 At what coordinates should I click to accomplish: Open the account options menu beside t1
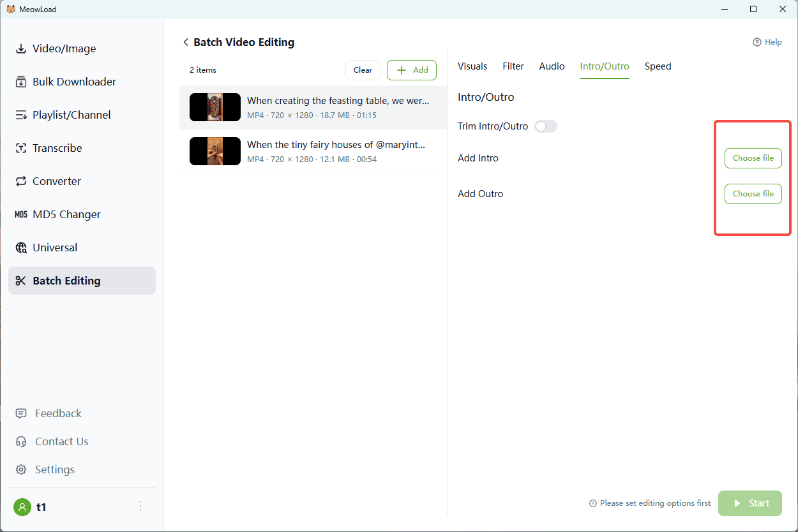[x=140, y=506]
